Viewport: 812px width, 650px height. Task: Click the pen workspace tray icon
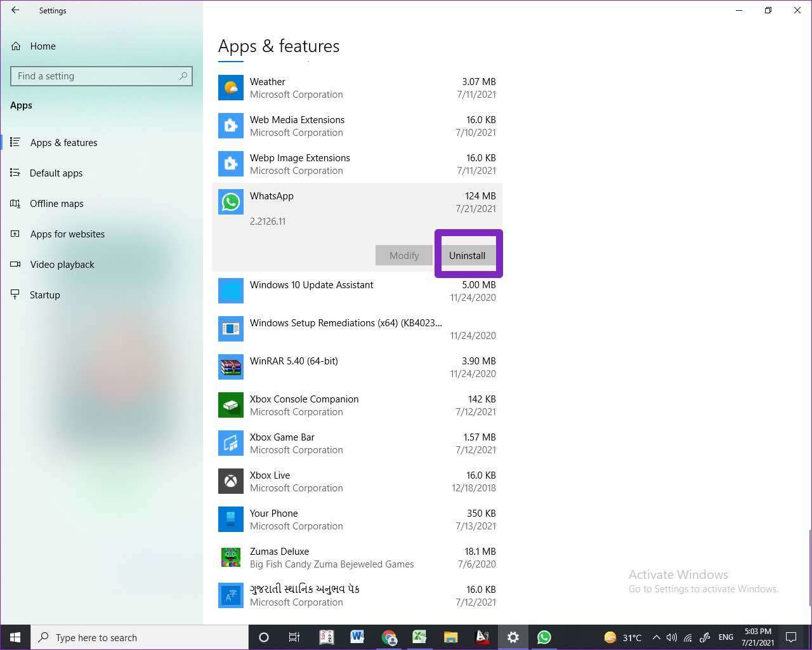click(x=705, y=637)
